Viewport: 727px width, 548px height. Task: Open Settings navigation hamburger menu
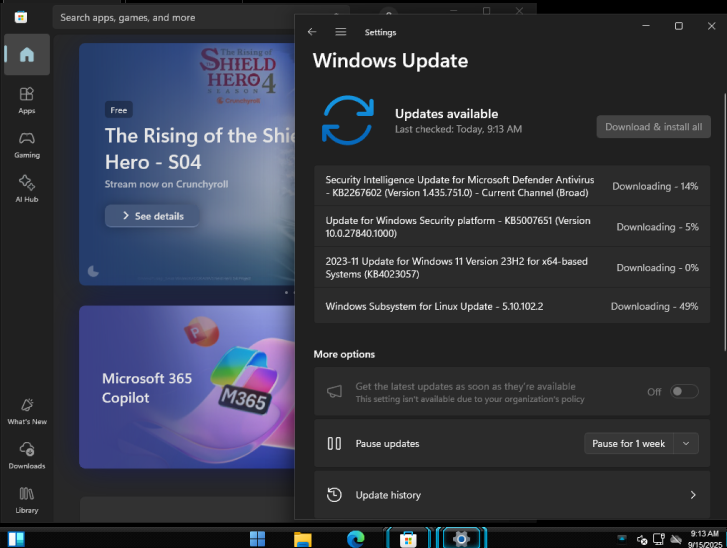(341, 32)
